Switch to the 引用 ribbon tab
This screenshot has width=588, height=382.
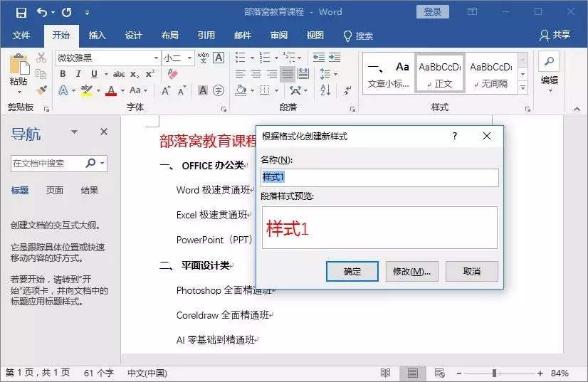click(206, 36)
